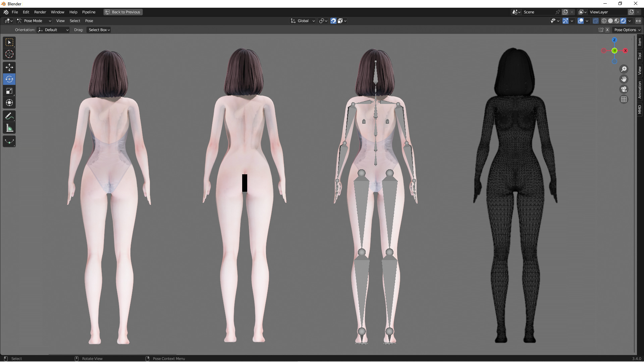644x362 pixels.
Task: Click the green Y axis gizmo ball
Action: [x=614, y=51]
